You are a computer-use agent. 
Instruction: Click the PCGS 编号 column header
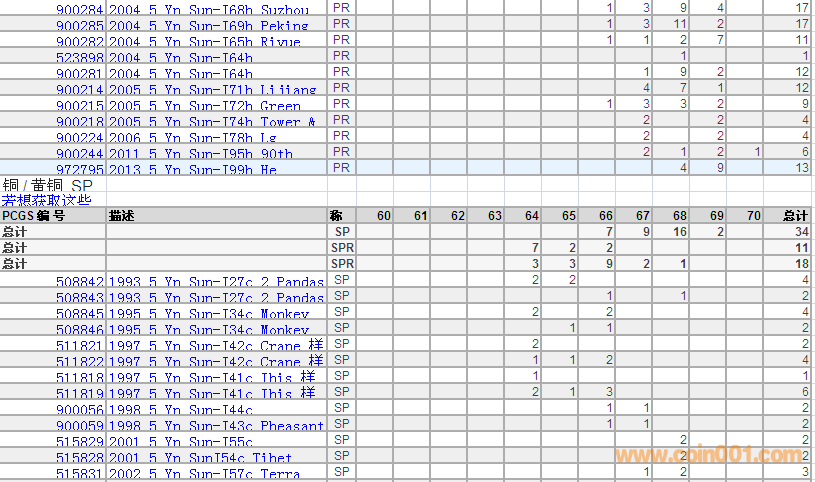coord(33,216)
